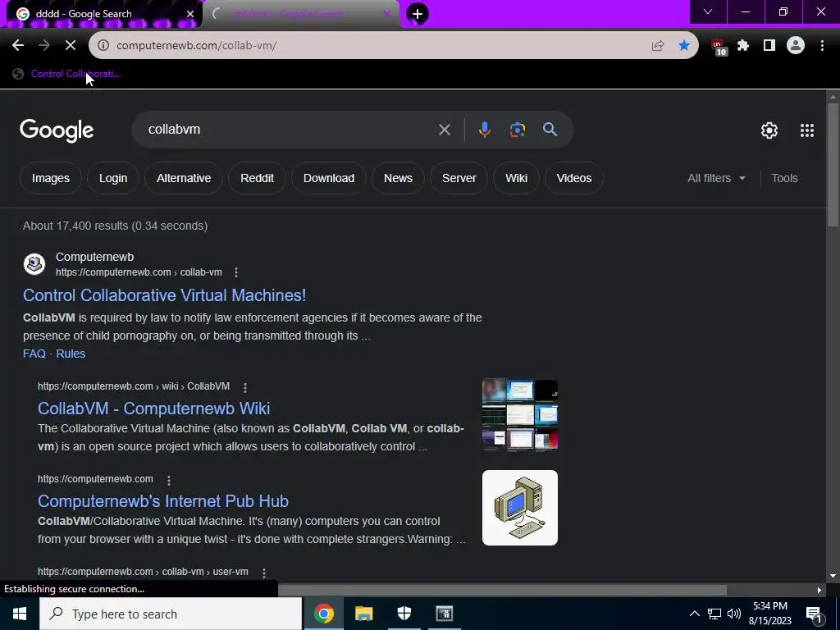
Task: Search by image with lens icon
Action: (x=517, y=130)
